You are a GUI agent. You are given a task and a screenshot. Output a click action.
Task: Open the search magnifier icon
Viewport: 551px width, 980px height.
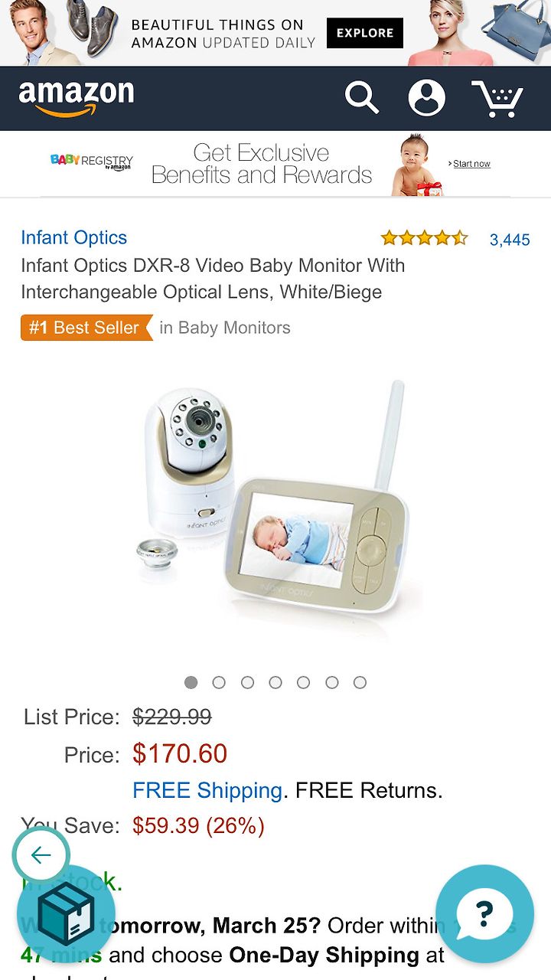pos(361,99)
